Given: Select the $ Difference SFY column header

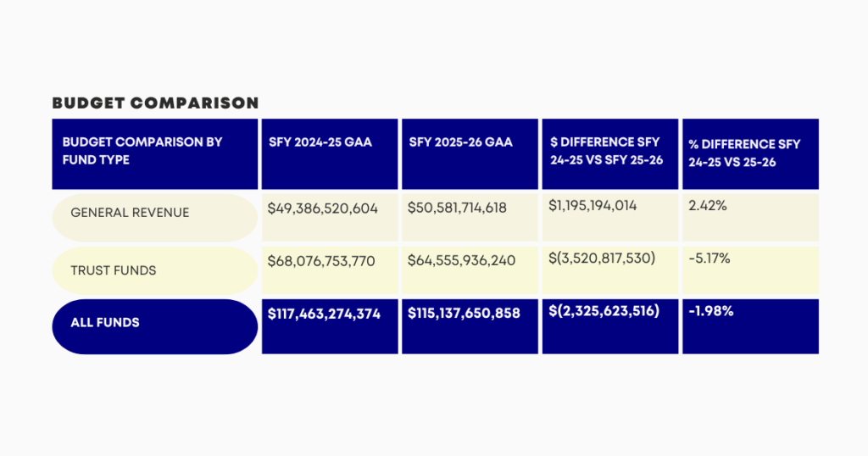Looking at the screenshot, I should (610, 154).
